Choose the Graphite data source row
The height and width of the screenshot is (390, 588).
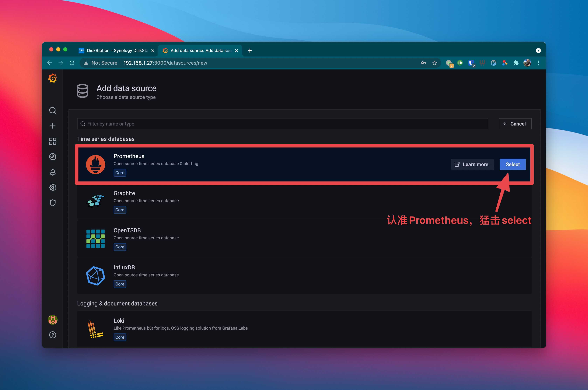304,201
